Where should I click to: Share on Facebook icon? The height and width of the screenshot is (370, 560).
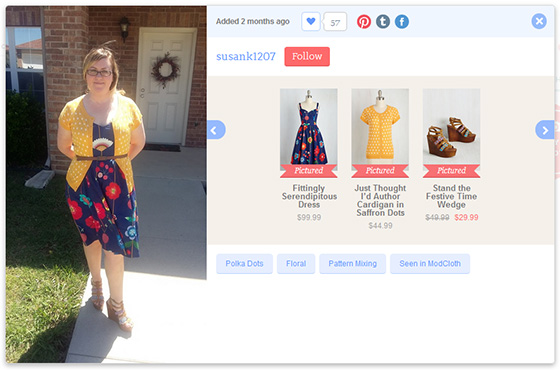click(402, 22)
